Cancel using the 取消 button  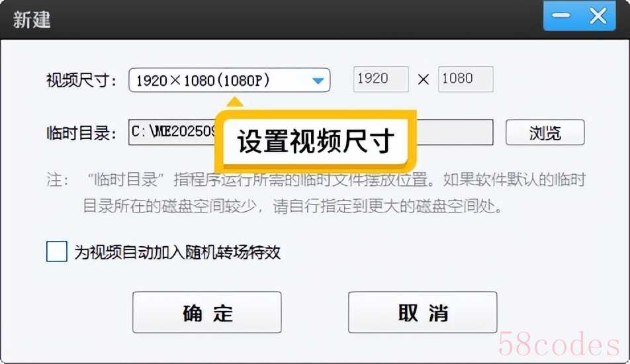[x=423, y=312]
